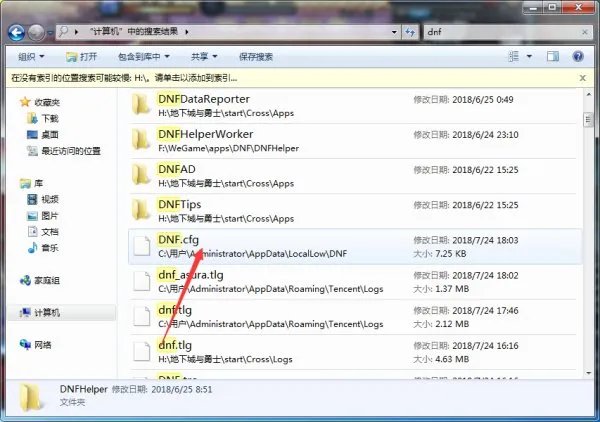Click the DNFDataReporter folder icon
Image resolution: width=600 pixels, height=422 pixels.
[141, 104]
